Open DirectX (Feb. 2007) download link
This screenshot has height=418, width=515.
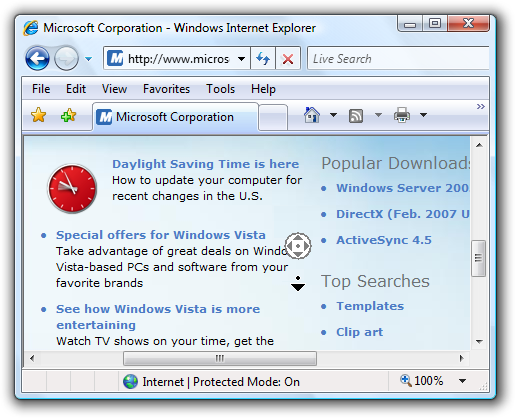point(403,214)
